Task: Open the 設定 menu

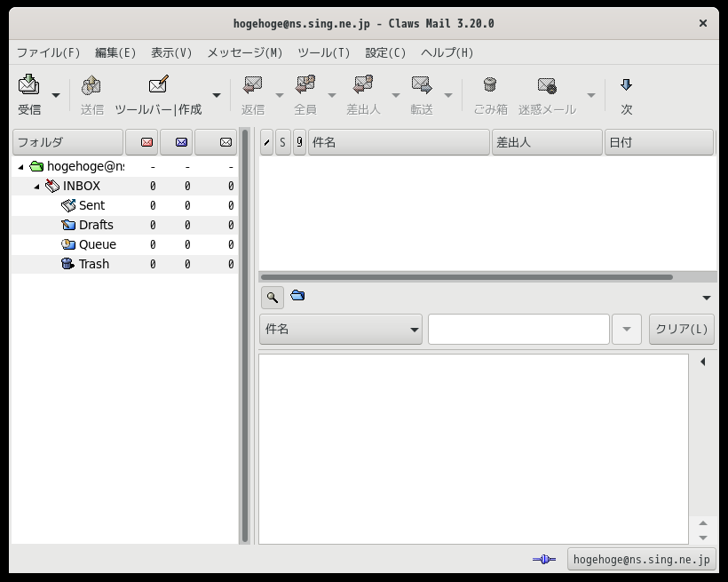Action: point(383,52)
